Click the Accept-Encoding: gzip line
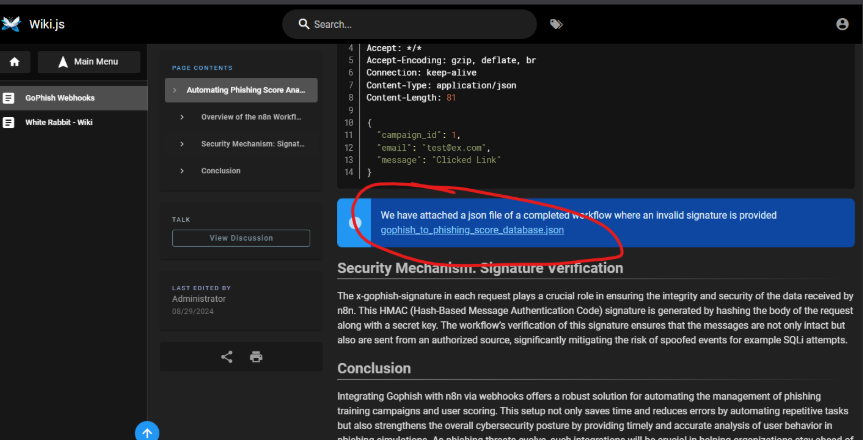The height and width of the screenshot is (440, 863). [x=451, y=61]
